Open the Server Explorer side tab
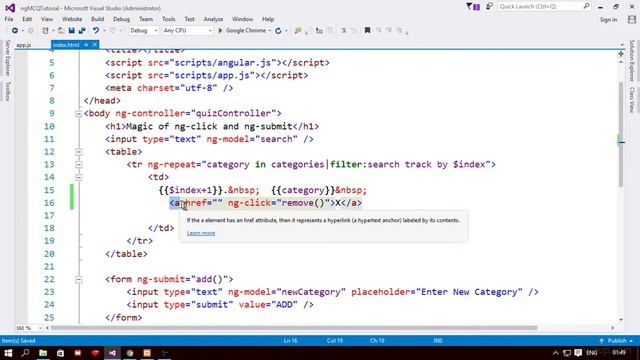This screenshot has height=360, width=640. (7, 58)
